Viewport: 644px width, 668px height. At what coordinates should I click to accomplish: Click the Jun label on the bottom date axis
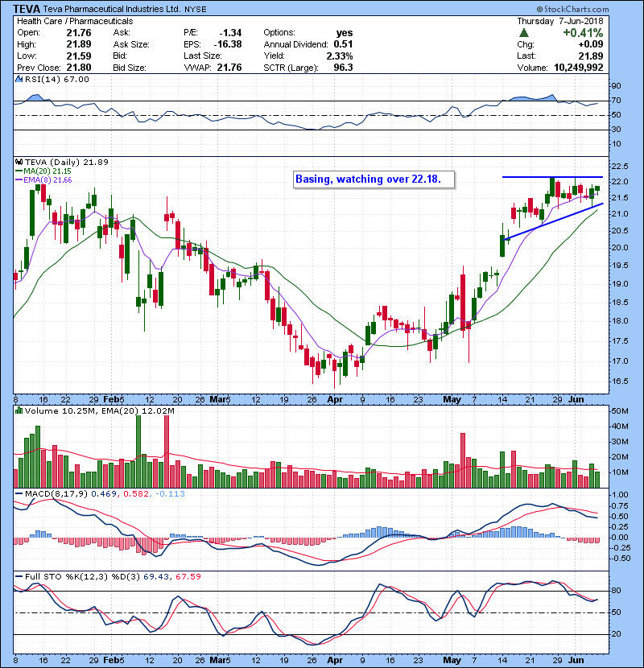576,660
